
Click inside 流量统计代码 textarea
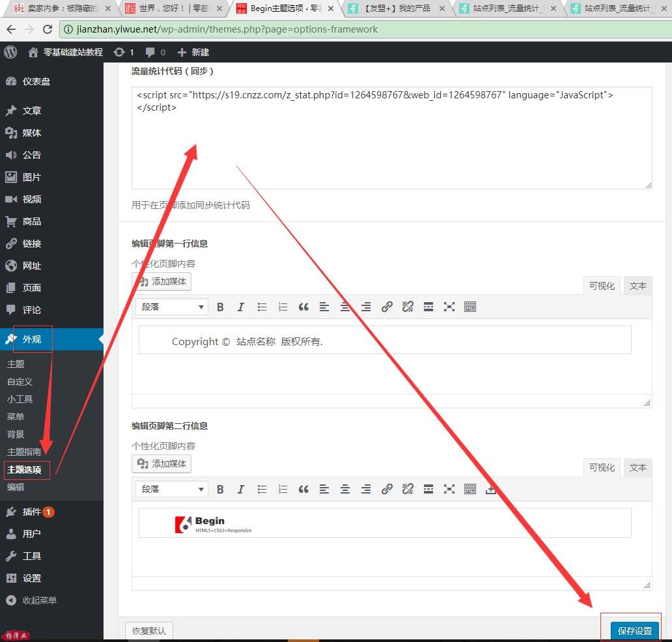tap(392, 137)
